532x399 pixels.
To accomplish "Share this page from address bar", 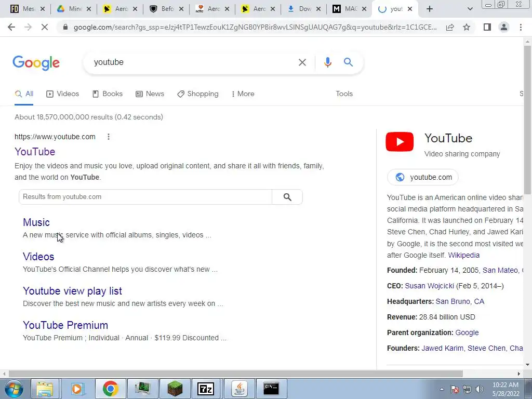I will click(450, 27).
